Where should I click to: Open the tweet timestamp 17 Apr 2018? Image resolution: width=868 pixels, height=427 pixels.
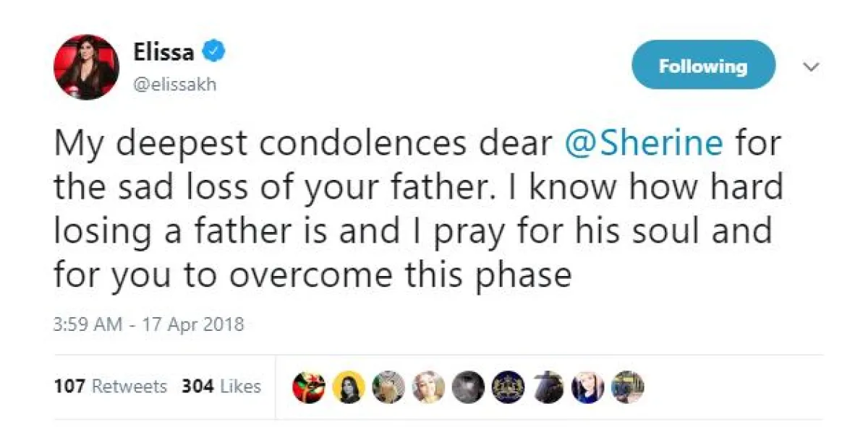click(x=149, y=324)
